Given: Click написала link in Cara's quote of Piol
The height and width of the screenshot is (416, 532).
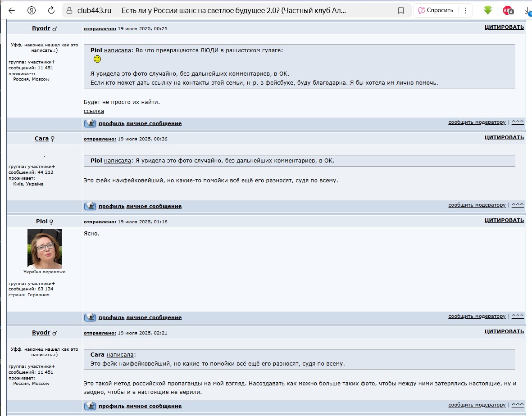Looking at the screenshot, I should (118, 160).
